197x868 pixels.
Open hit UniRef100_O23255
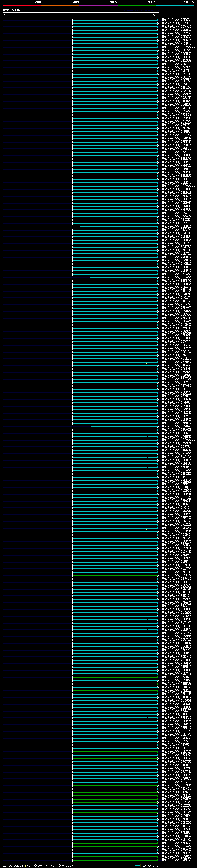(176, 33)
